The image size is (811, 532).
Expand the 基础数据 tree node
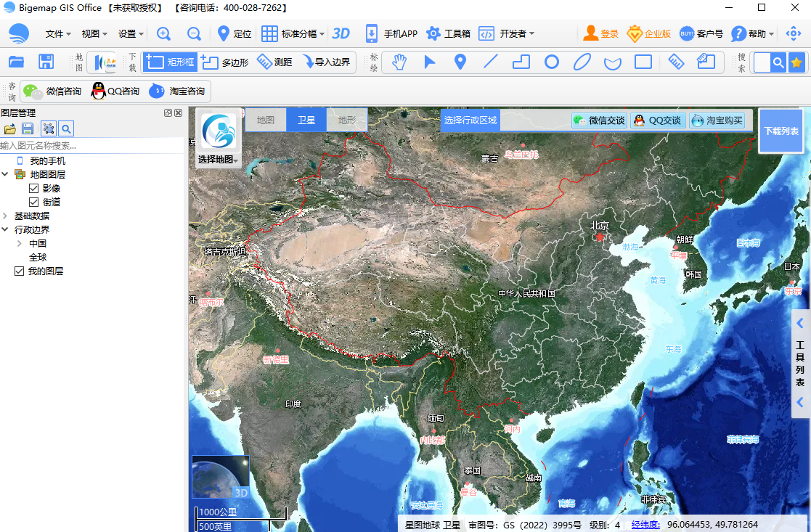click(6, 216)
